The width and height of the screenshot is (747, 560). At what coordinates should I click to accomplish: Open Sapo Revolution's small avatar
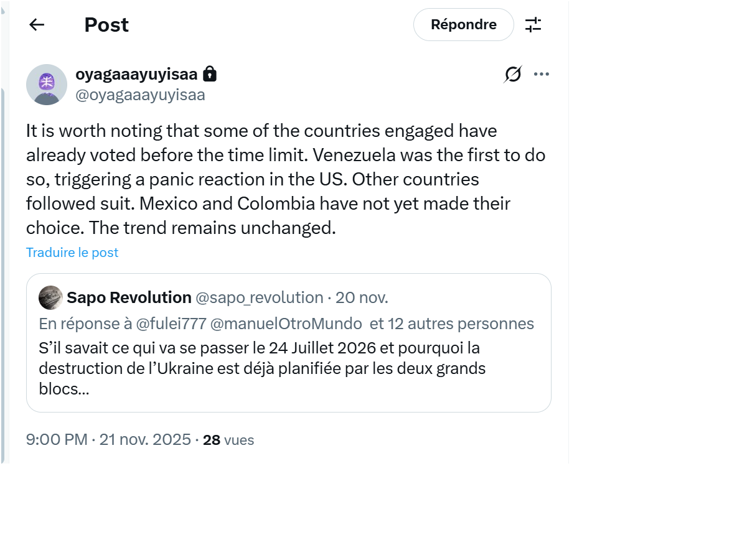(x=50, y=298)
